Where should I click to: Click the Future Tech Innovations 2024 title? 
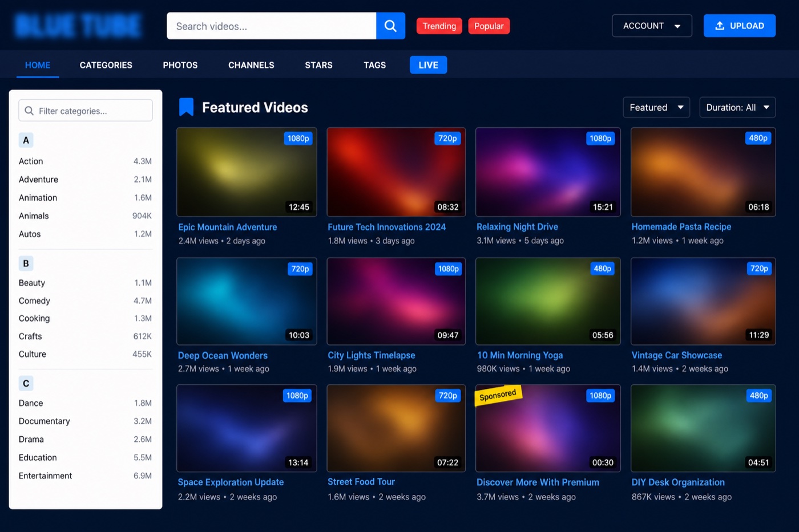pyautogui.click(x=387, y=227)
